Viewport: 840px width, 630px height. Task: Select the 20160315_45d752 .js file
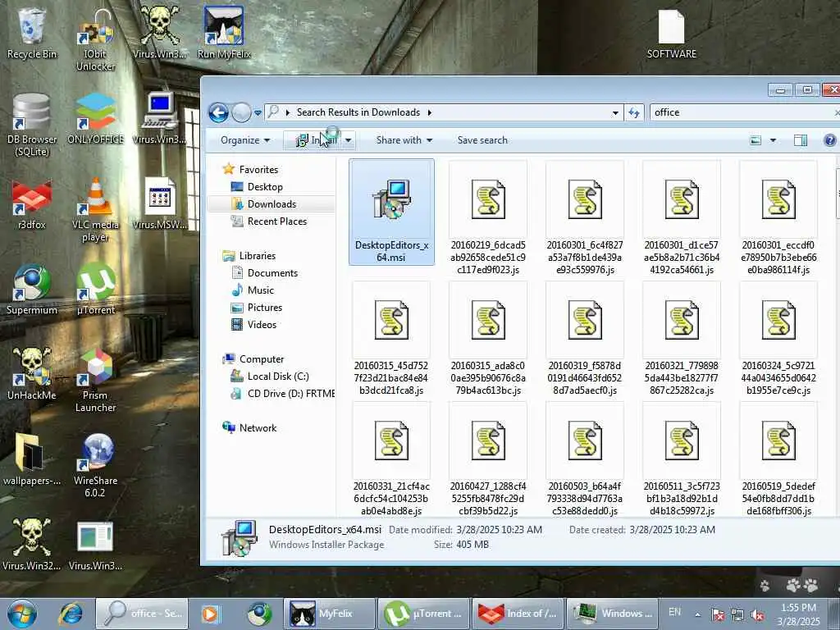coord(391,339)
